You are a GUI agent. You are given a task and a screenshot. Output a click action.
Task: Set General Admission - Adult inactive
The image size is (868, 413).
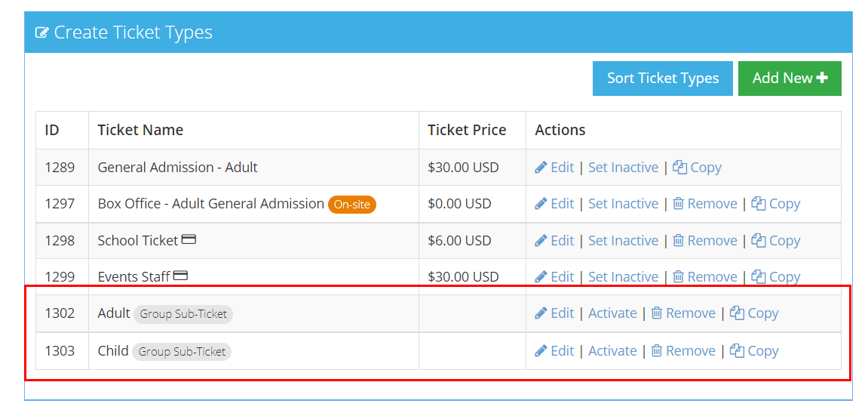[624, 168]
